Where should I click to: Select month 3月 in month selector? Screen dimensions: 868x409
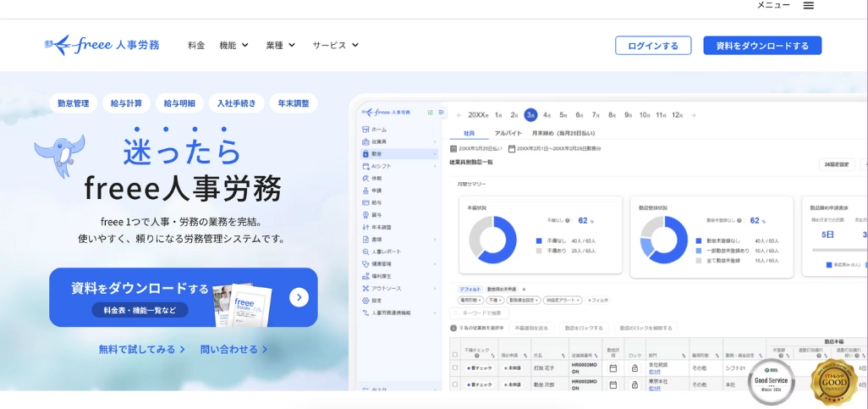point(531,114)
